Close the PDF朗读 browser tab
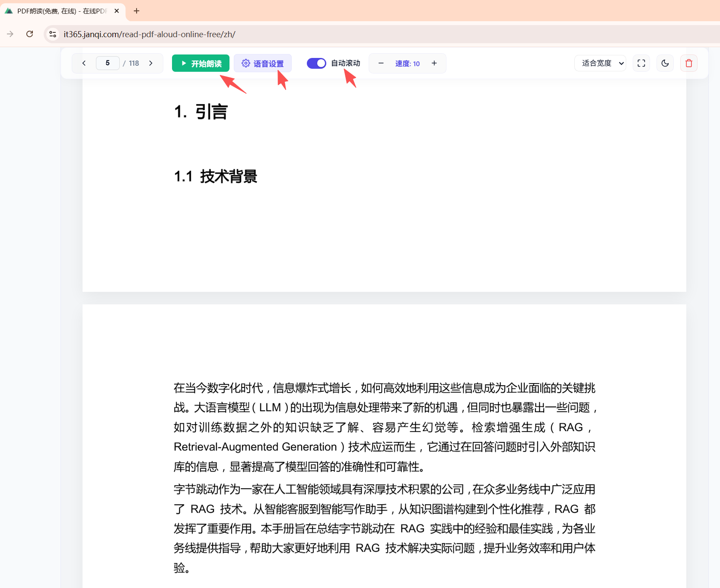Screen dimensions: 720x588 click(x=117, y=11)
